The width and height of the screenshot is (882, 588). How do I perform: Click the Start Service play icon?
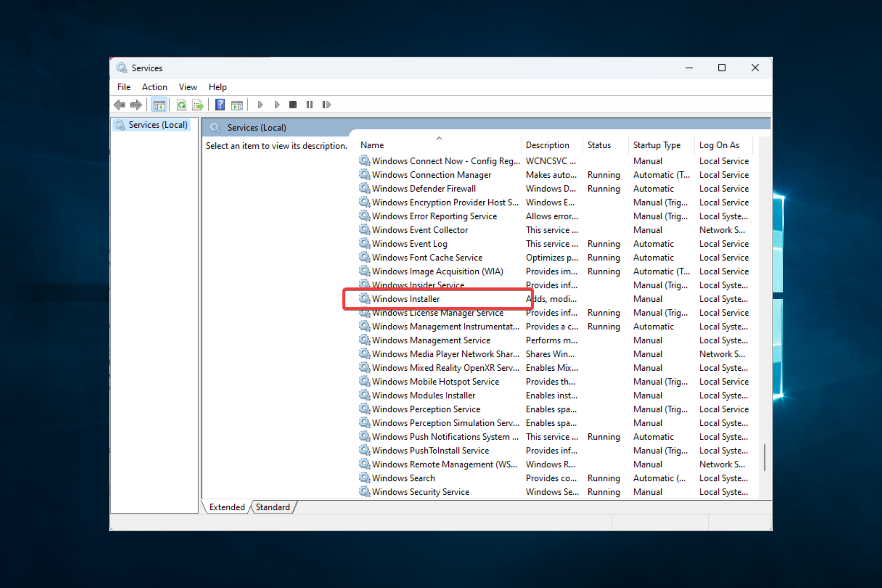pyautogui.click(x=260, y=105)
